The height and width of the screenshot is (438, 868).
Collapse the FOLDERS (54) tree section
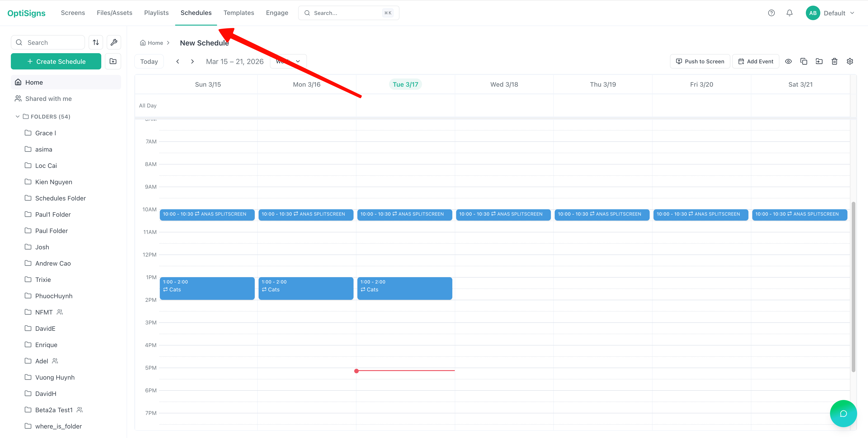click(17, 116)
